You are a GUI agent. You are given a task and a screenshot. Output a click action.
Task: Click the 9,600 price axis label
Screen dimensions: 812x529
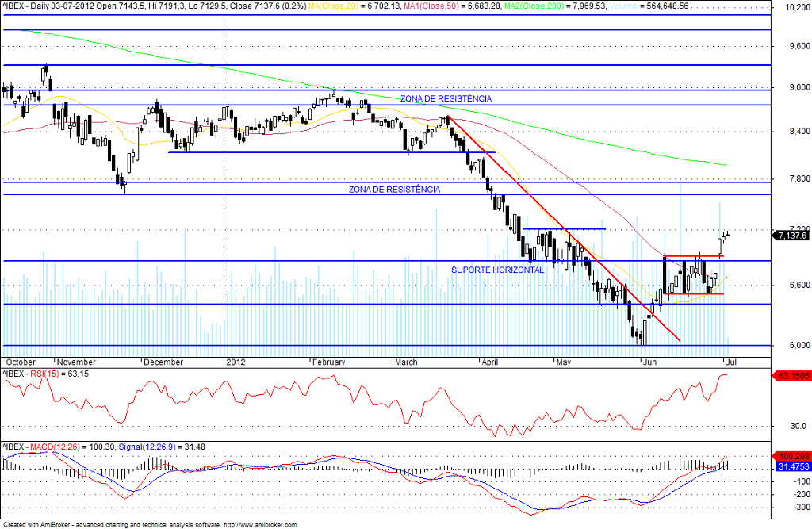click(x=799, y=46)
